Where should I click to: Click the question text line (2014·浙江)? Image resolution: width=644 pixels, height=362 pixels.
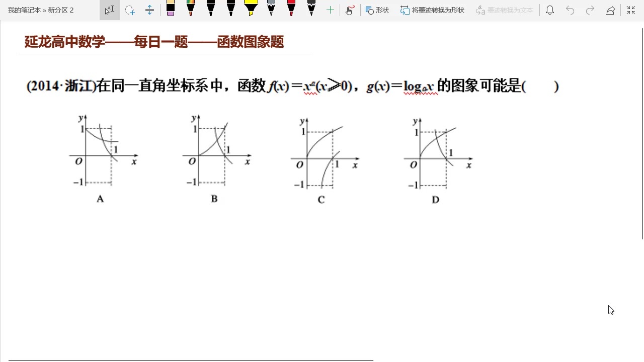(x=292, y=86)
